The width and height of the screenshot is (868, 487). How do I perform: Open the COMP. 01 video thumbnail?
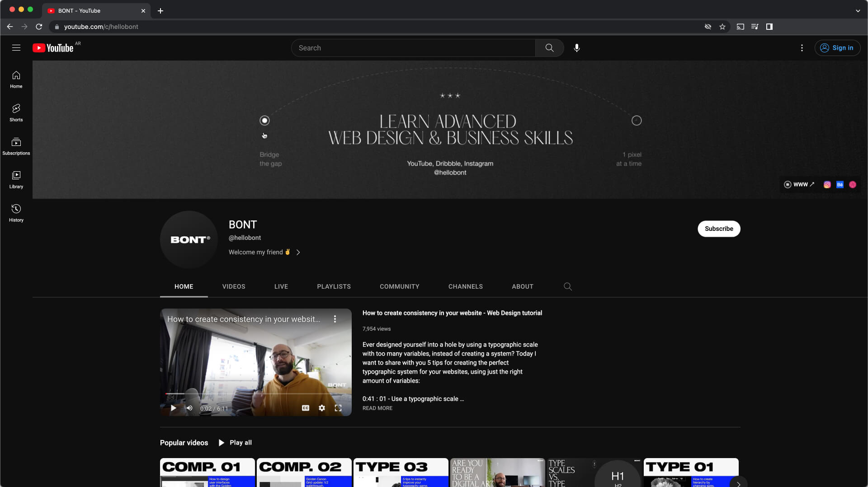tap(207, 472)
